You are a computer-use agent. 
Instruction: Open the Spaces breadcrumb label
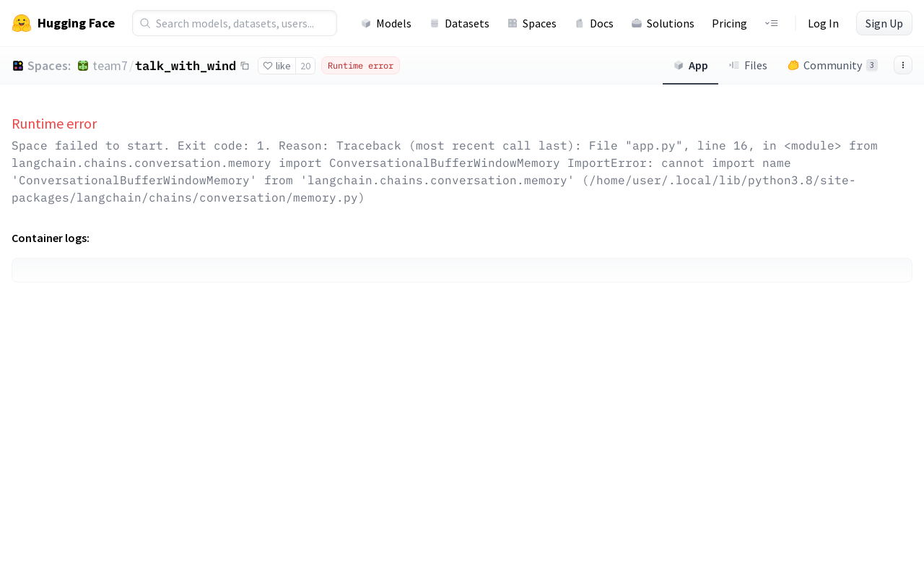49,66
